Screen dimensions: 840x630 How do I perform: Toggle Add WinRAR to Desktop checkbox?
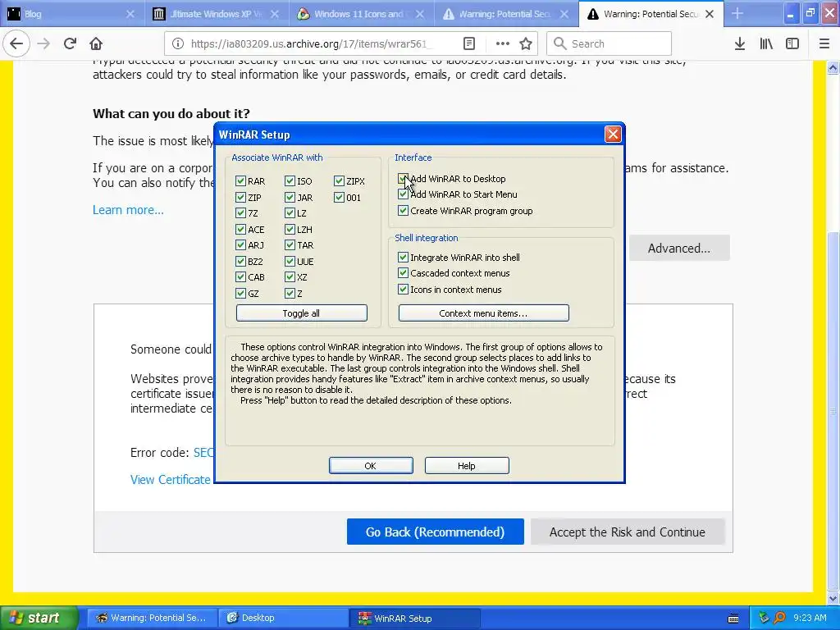point(404,178)
